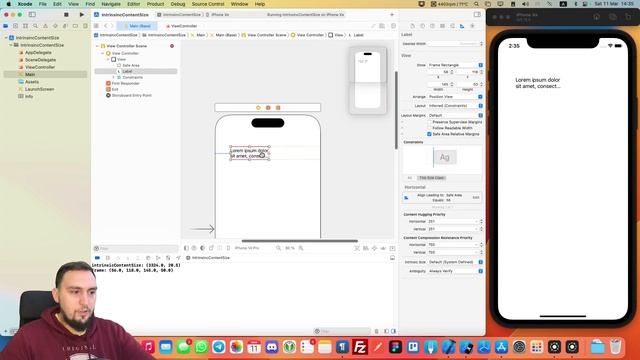Open the Layout Inferred Constraints dropdown

(455, 106)
